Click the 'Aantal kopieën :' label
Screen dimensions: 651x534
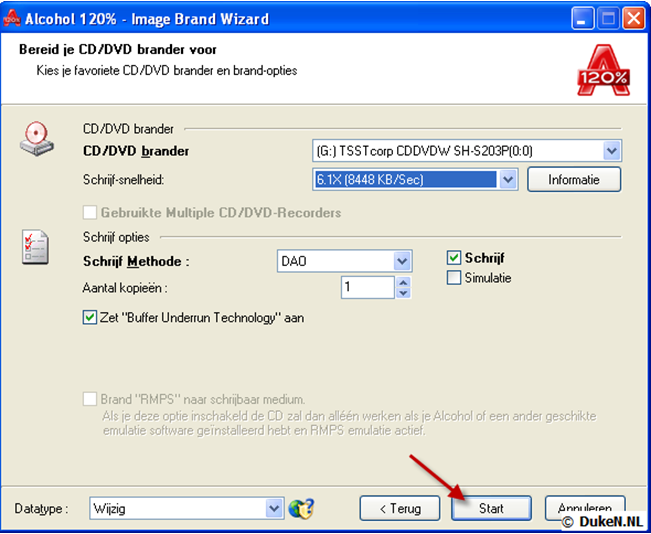(125, 288)
